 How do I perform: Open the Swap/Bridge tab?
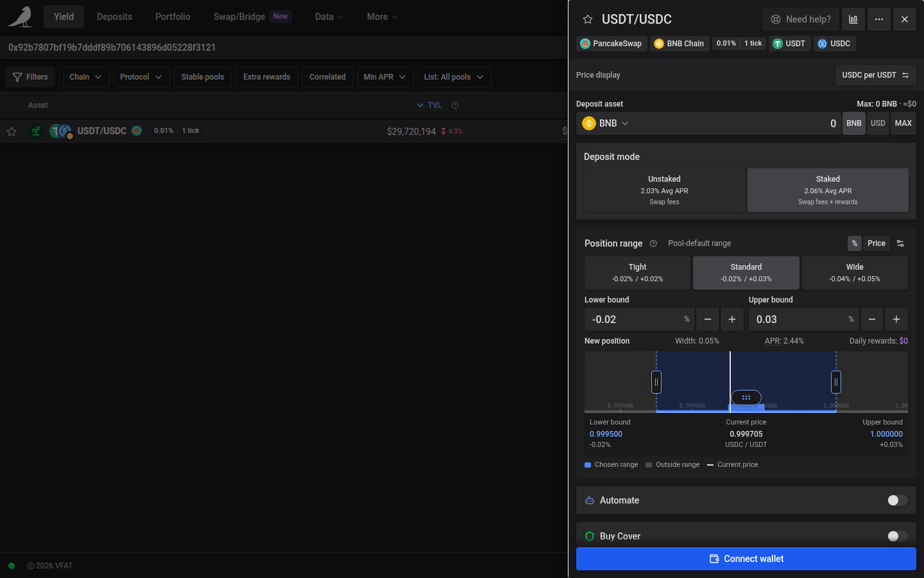tap(252, 17)
